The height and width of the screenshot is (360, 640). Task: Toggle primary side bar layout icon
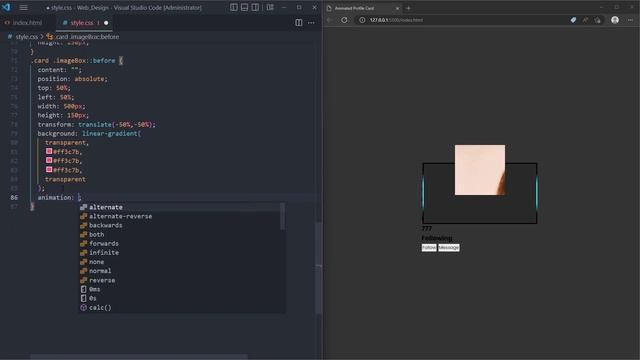(234, 7)
